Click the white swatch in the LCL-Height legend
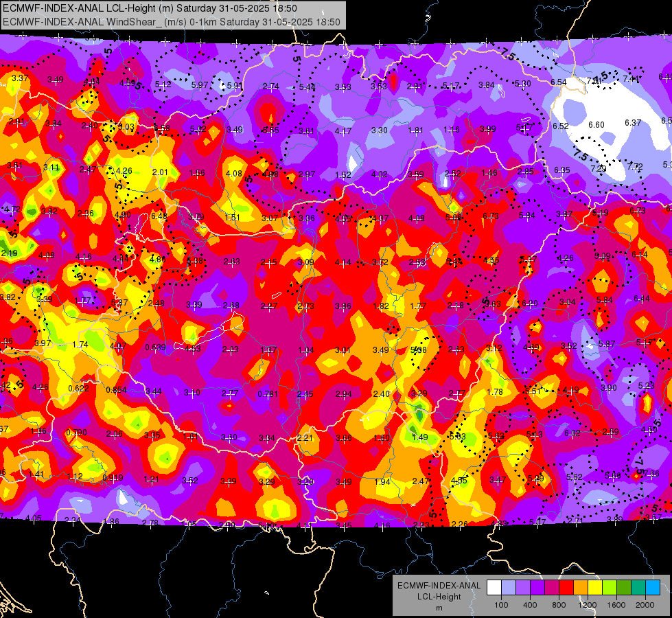This screenshot has width=672, height=618. pyautogui.click(x=494, y=588)
